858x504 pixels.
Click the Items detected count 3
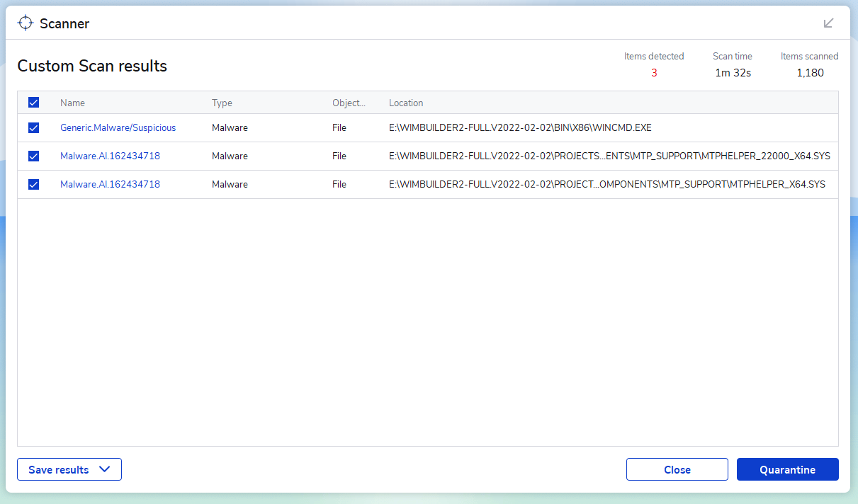pyautogui.click(x=654, y=73)
